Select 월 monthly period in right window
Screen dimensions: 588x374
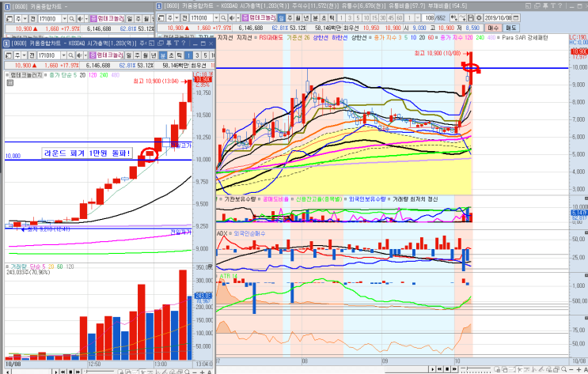pos(298,18)
